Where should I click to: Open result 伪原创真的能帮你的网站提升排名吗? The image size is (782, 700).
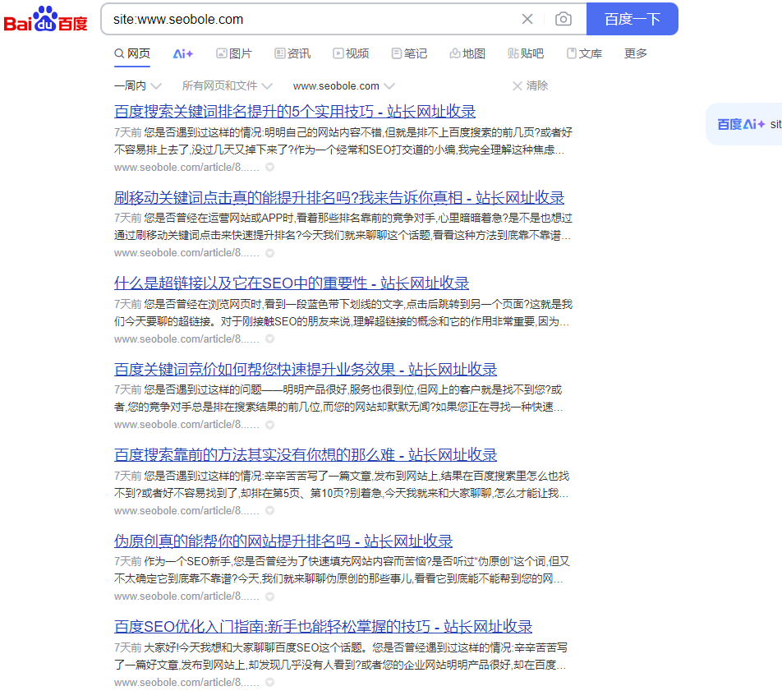pyautogui.click(x=283, y=541)
